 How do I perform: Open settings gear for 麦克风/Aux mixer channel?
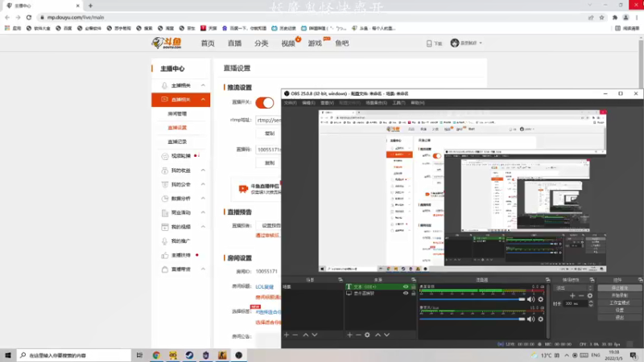click(540, 319)
